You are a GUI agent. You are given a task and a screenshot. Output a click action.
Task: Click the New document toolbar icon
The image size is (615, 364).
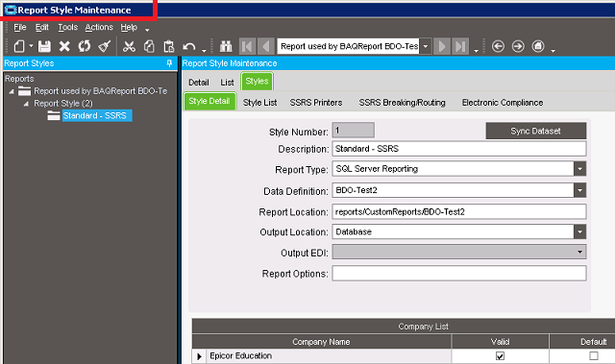[x=19, y=46]
